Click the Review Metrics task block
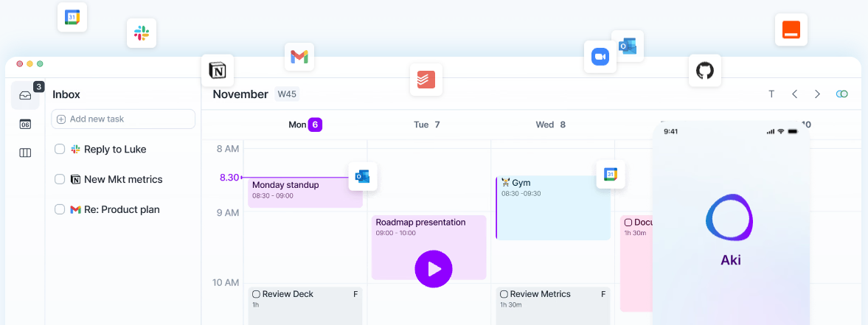 pos(553,306)
